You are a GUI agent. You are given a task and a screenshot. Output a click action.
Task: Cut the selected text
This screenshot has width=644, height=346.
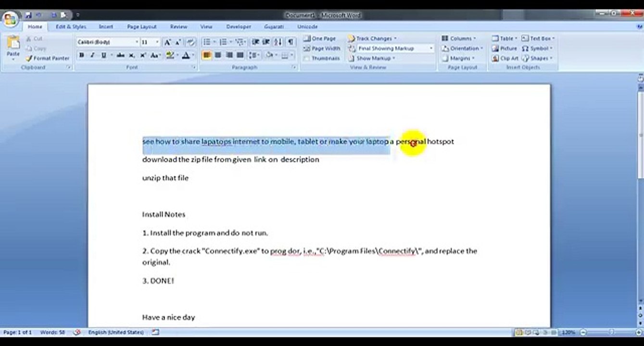click(34, 38)
